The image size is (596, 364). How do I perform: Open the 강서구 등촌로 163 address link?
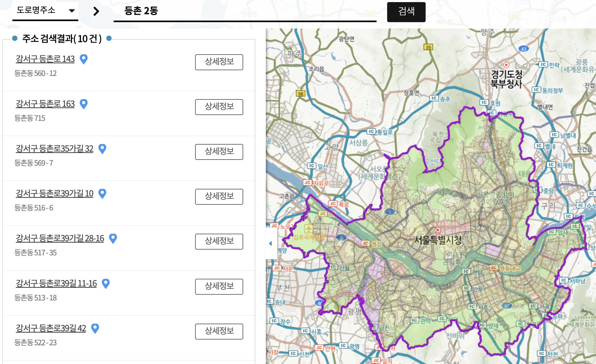coord(45,104)
